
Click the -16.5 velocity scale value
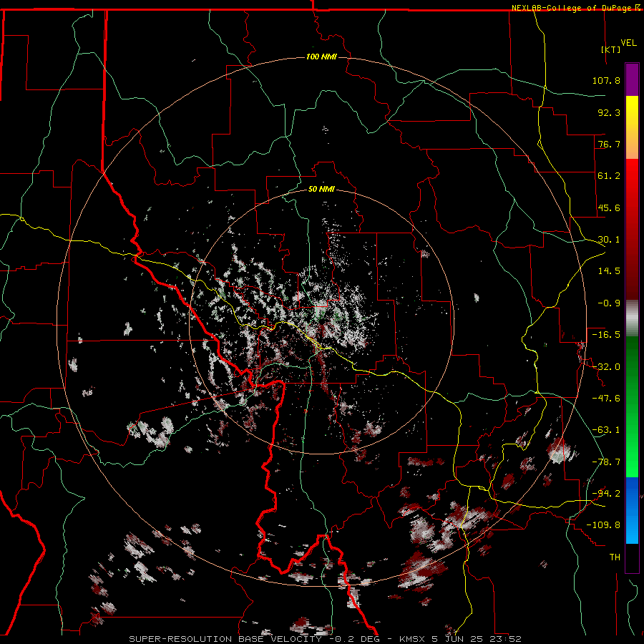pos(606,335)
